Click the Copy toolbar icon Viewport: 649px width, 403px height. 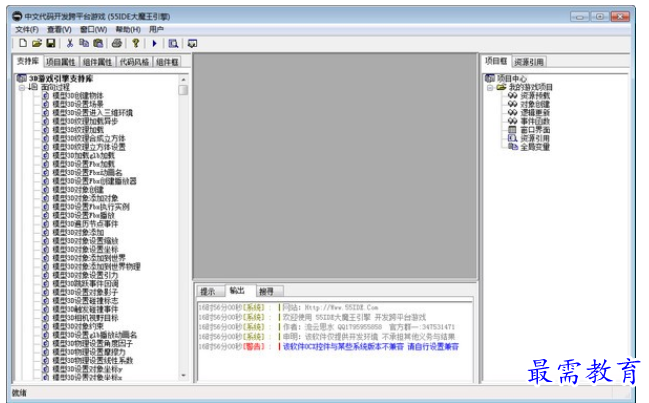84,43
